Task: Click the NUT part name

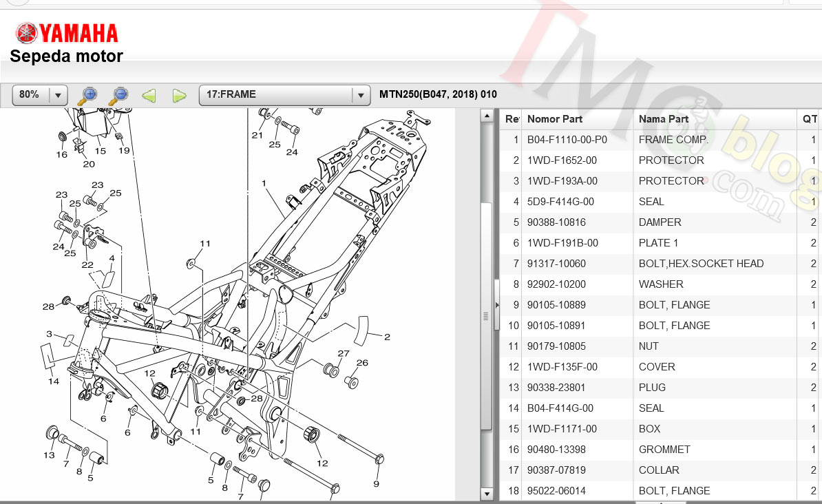Action: pos(649,346)
